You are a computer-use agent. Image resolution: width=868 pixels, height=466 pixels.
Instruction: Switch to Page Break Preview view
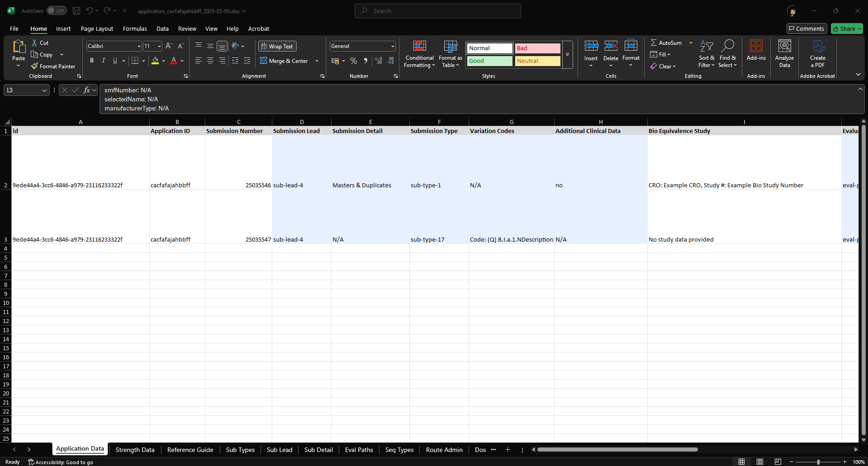pos(778,461)
